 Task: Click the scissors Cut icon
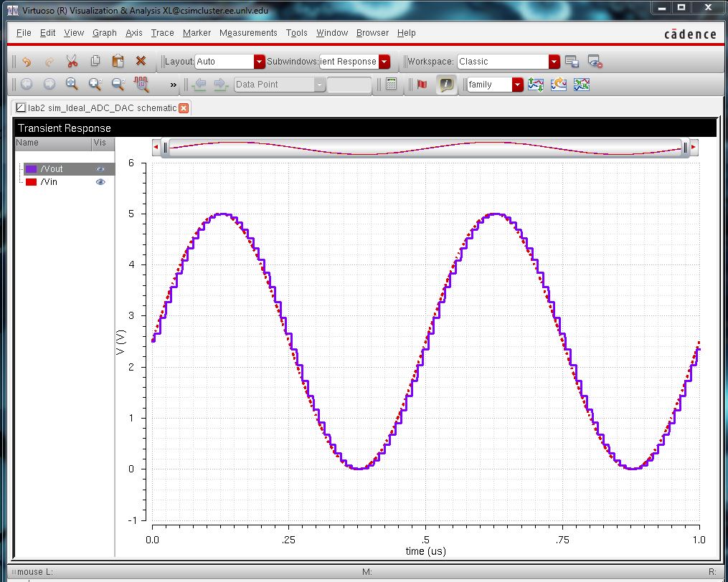72,62
